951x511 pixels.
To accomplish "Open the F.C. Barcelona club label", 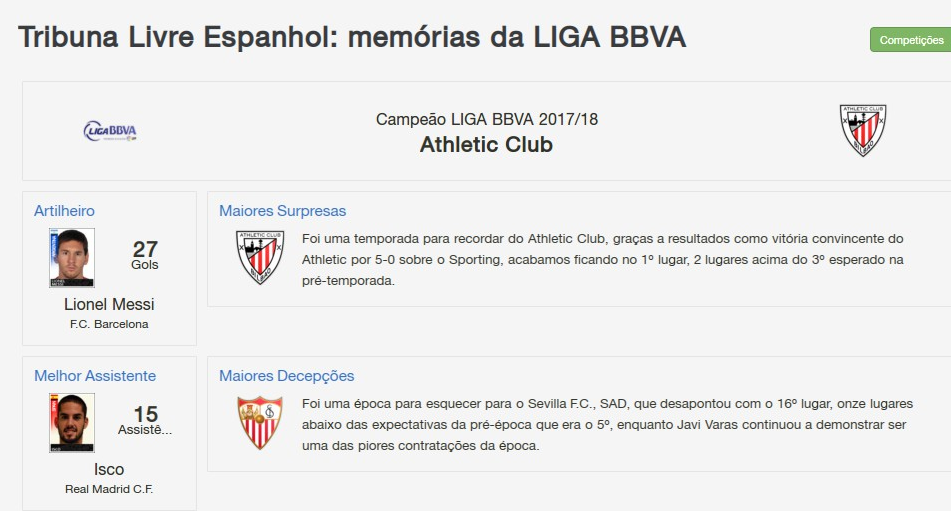I will [109, 324].
